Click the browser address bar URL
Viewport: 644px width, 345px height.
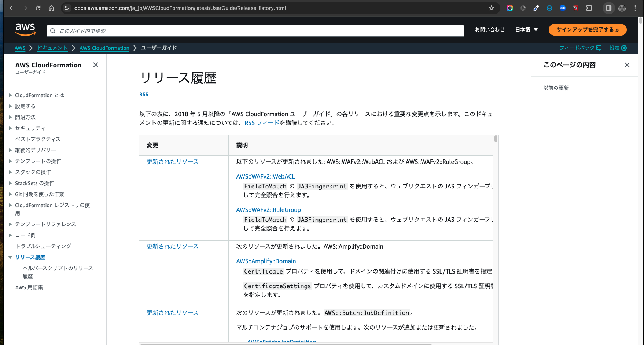[x=180, y=8]
